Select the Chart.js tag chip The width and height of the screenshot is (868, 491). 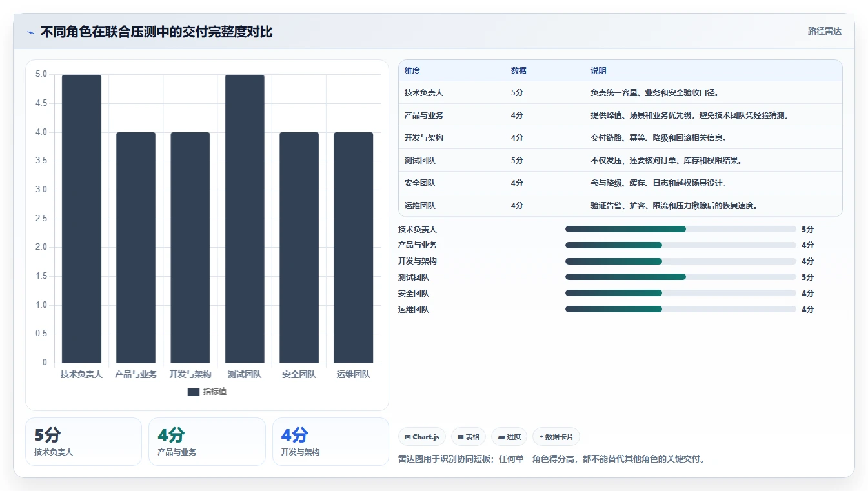(x=422, y=437)
